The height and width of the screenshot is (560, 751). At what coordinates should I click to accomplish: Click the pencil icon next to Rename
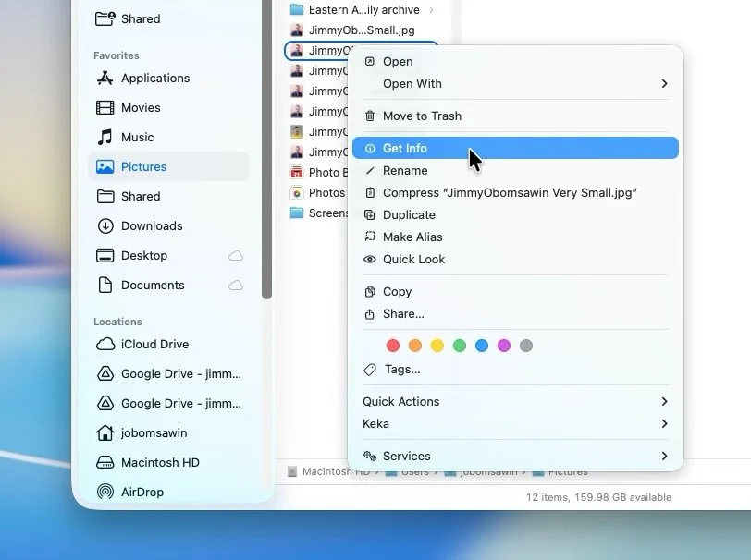pyautogui.click(x=369, y=170)
